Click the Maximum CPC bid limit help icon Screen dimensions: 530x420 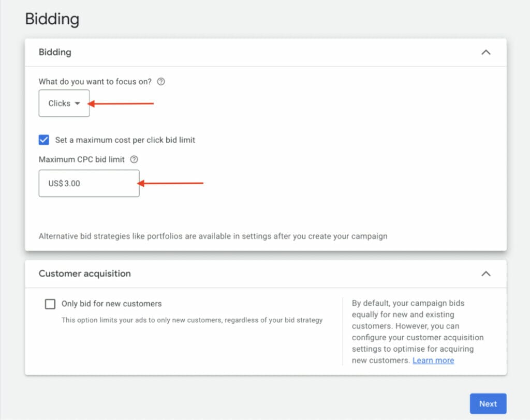[x=134, y=159]
